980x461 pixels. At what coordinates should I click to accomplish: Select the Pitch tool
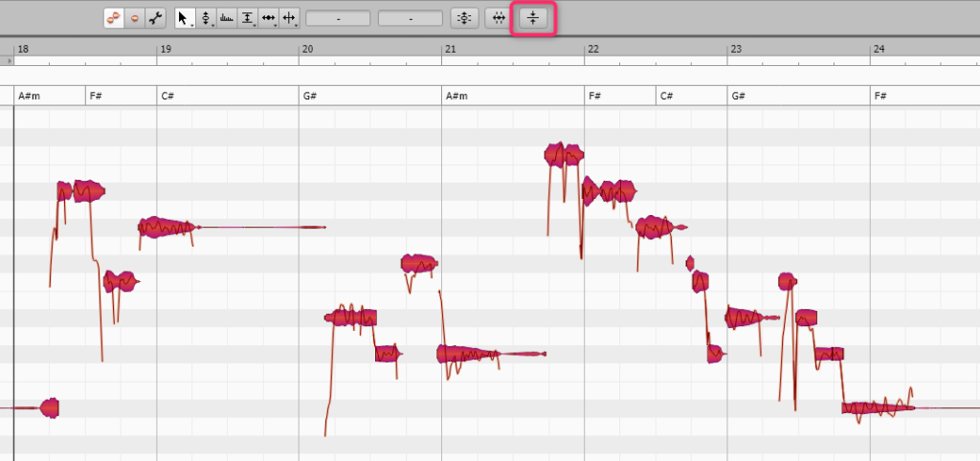tap(206, 18)
